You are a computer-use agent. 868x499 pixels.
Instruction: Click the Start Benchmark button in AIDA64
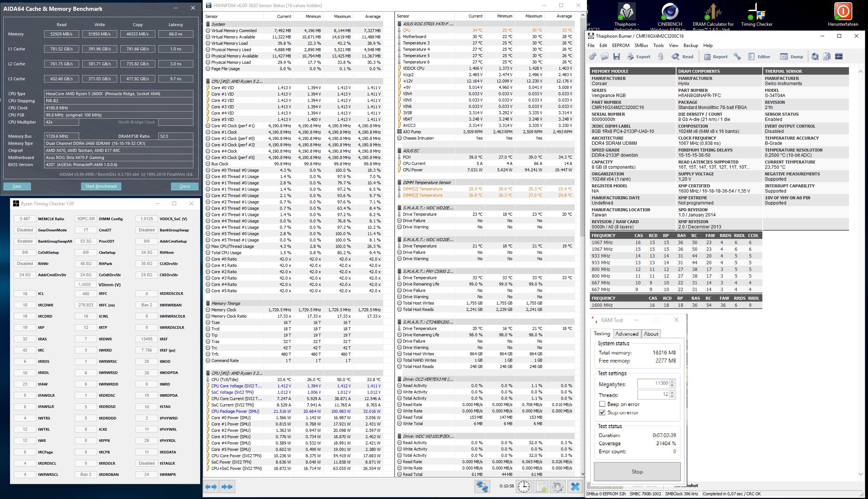[100, 186]
